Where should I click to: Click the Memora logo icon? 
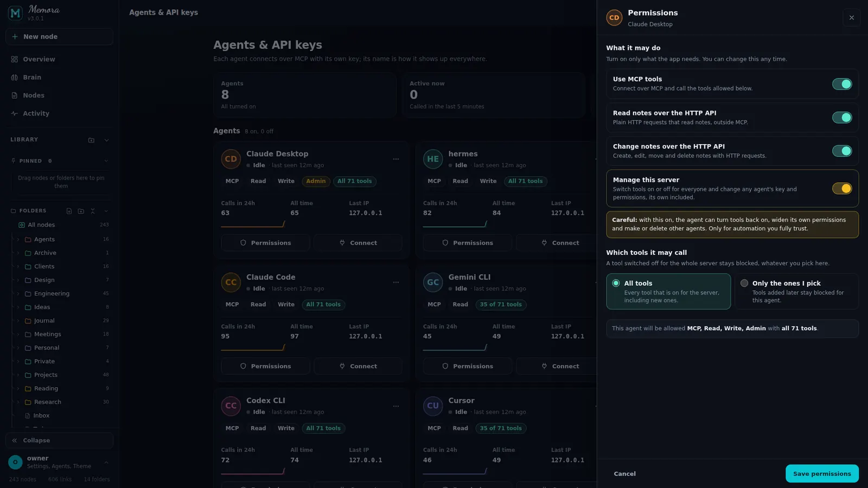(x=15, y=12)
